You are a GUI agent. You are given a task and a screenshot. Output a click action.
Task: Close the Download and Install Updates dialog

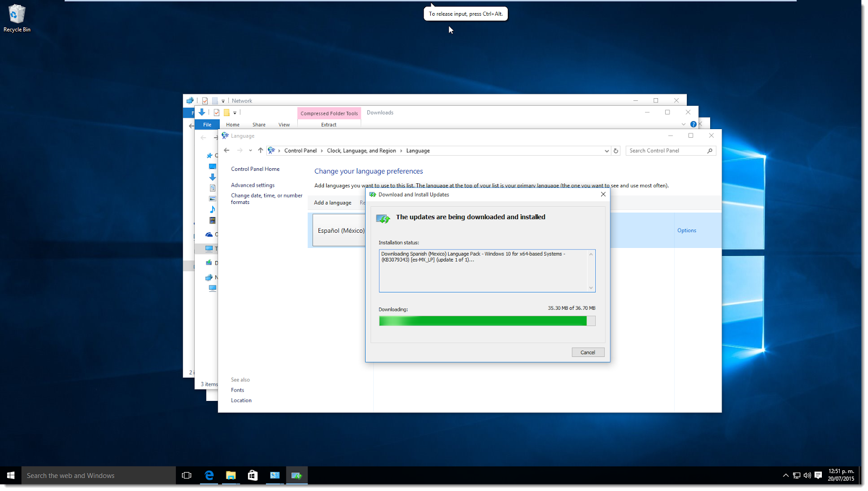pos(603,194)
